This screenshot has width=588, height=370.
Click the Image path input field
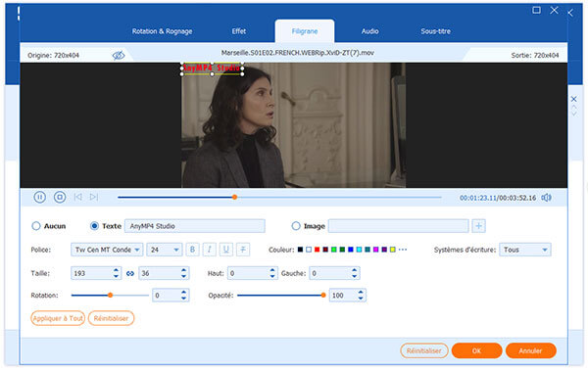point(399,226)
